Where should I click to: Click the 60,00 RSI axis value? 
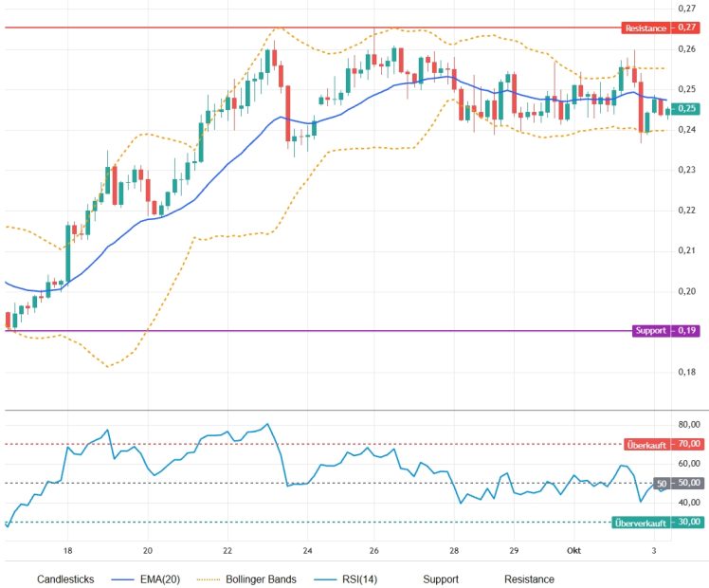[689, 463]
